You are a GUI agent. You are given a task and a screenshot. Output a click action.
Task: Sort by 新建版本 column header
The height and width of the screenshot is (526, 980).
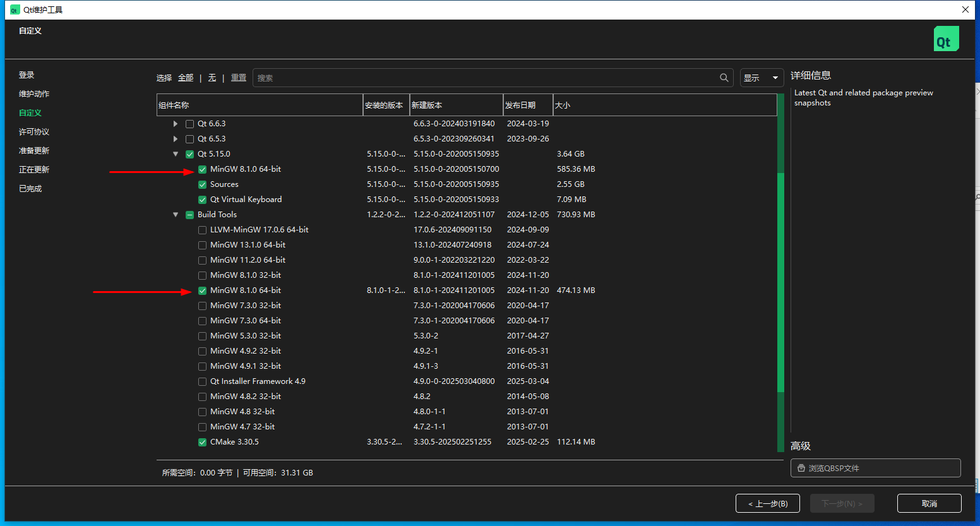pos(457,105)
